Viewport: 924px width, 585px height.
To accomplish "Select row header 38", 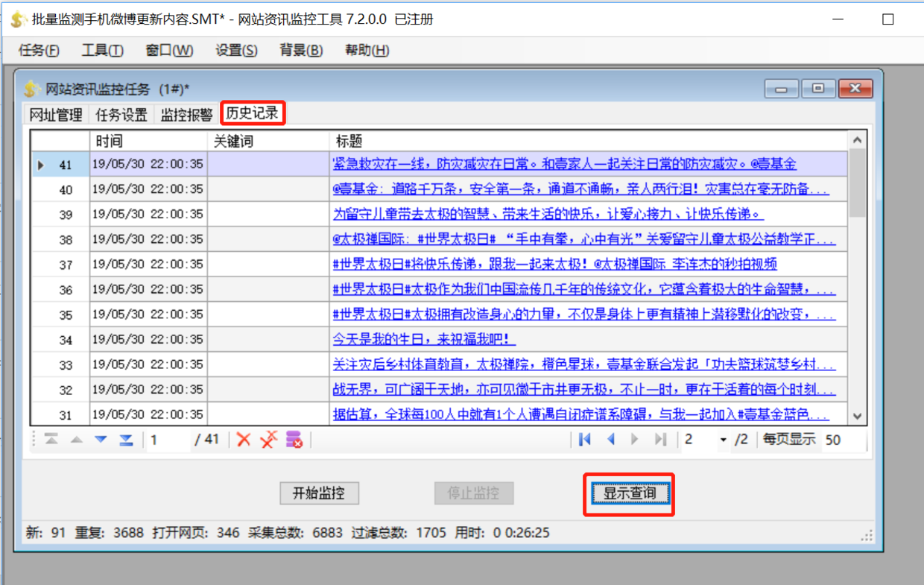I will (x=60, y=239).
